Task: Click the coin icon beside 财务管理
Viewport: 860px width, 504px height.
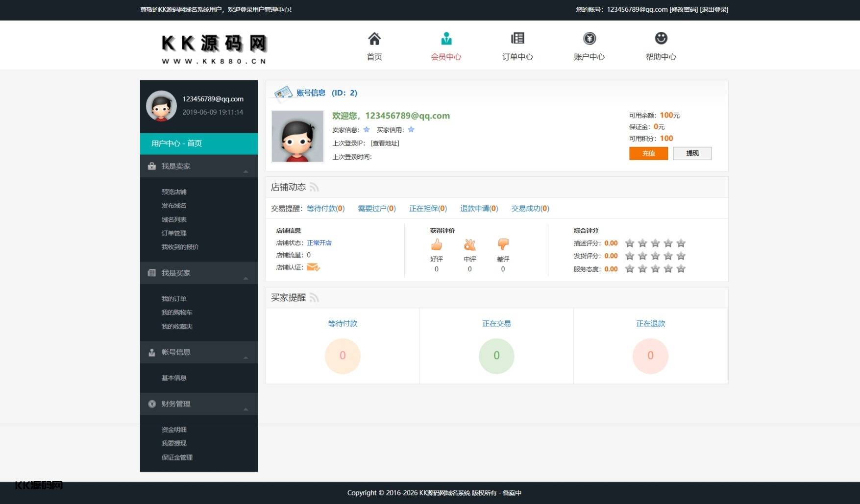Action: click(x=152, y=404)
